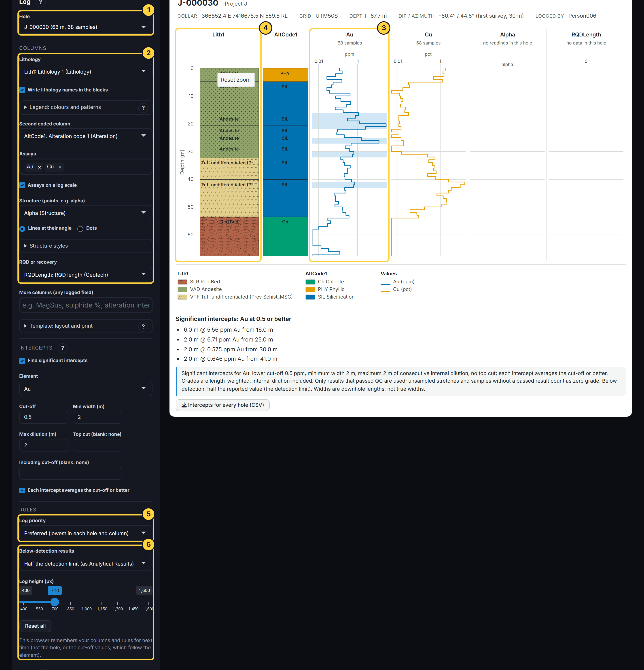Open Lithology column dropdown
This screenshot has width=644, height=670.
click(85, 72)
